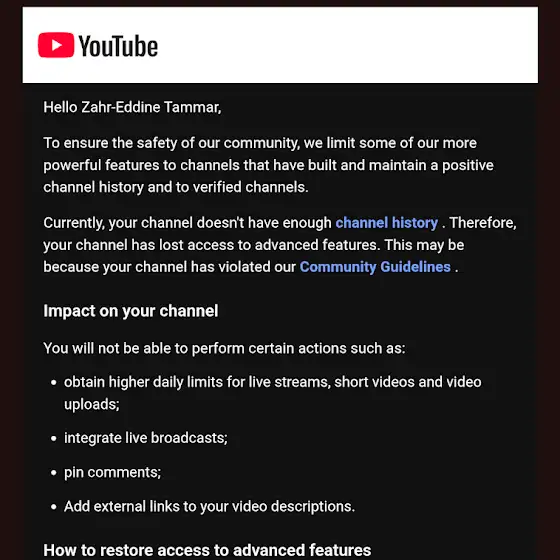The width and height of the screenshot is (560, 560).
Task: Open the Community Guidelines link
Action: point(375,267)
